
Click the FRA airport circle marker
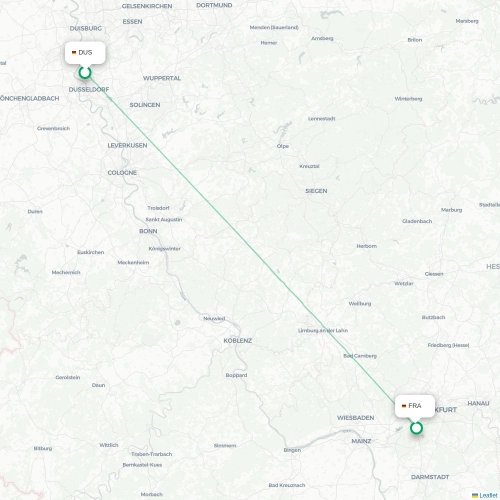point(416,428)
